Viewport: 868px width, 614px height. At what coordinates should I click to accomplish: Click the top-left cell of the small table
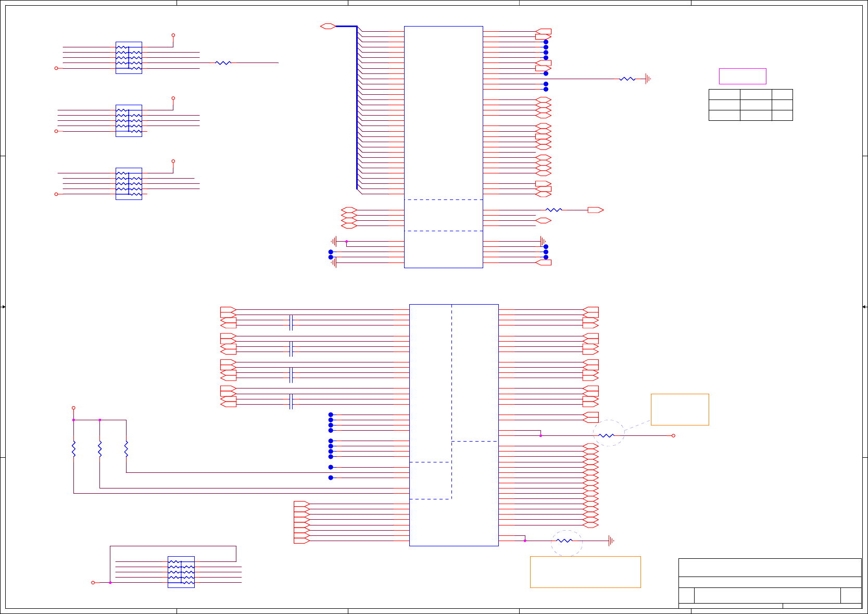724,94
